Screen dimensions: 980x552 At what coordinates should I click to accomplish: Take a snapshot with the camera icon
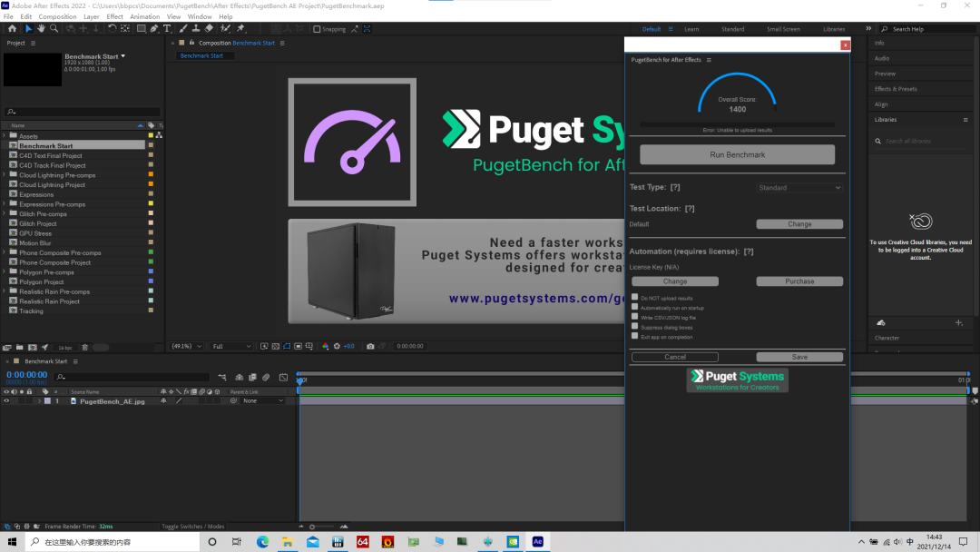click(370, 346)
